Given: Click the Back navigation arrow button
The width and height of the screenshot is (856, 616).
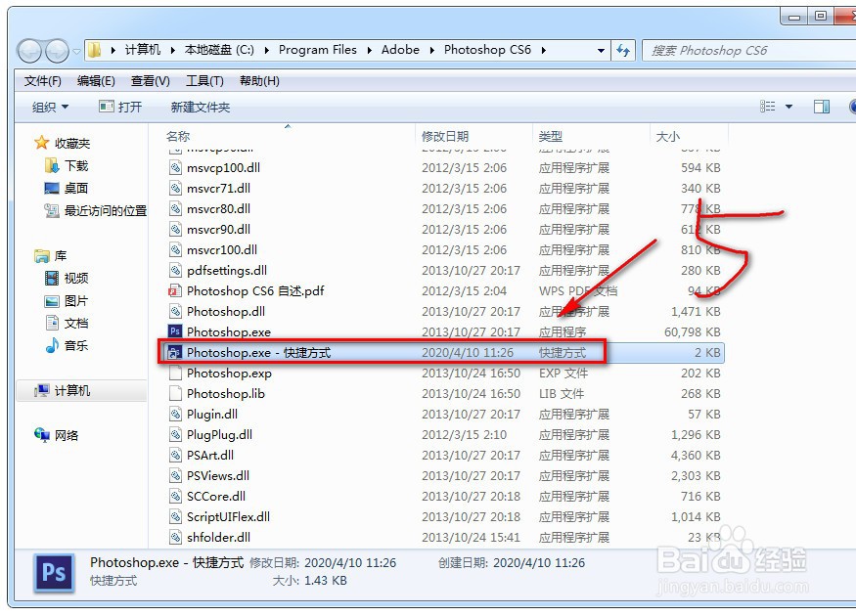Looking at the screenshot, I should point(29,51).
